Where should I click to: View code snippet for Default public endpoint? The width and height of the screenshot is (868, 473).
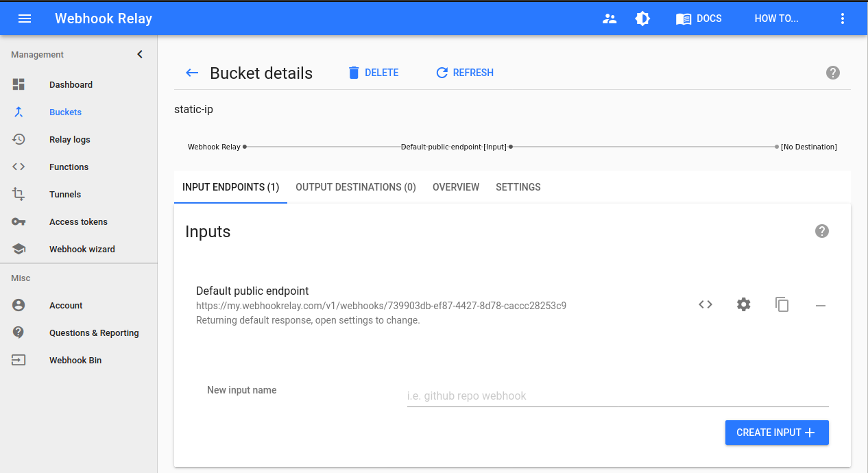coord(705,304)
